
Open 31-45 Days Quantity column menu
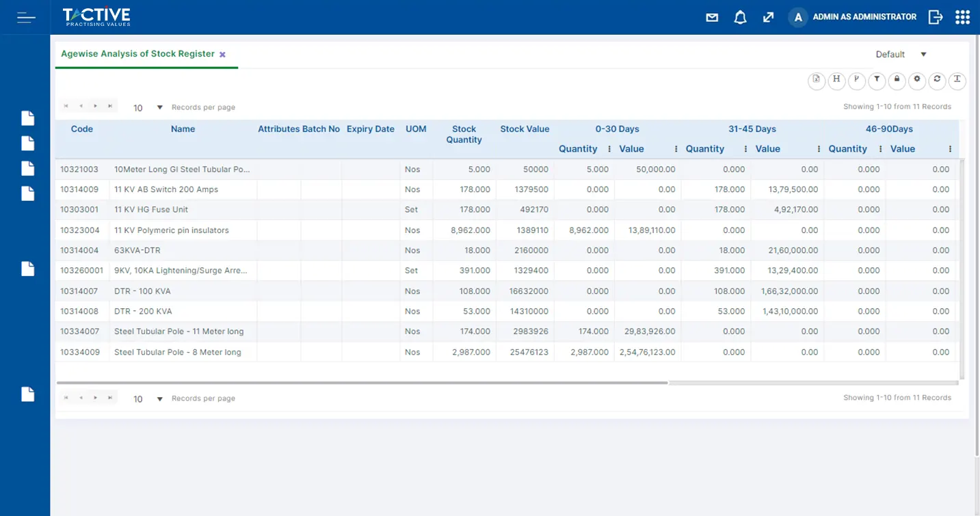tap(745, 149)
